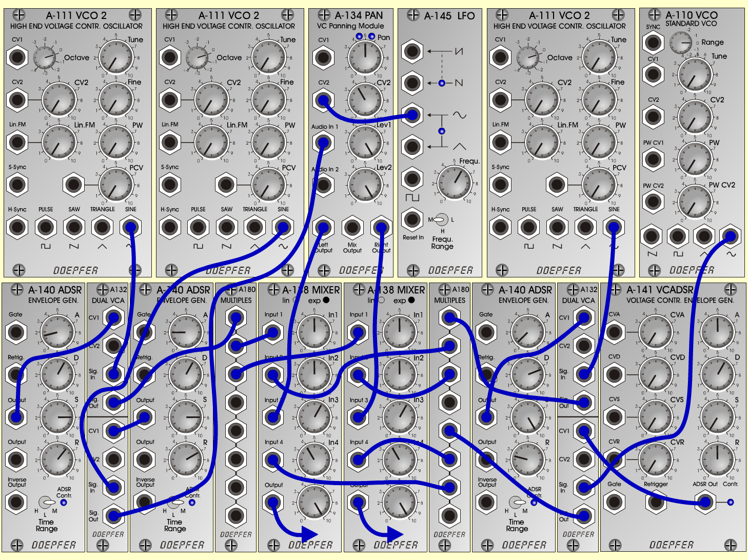The image size is (748, 560).
Task: Click the Retrigger jack on A-141 VCADSR
Action: coord(656,502)
